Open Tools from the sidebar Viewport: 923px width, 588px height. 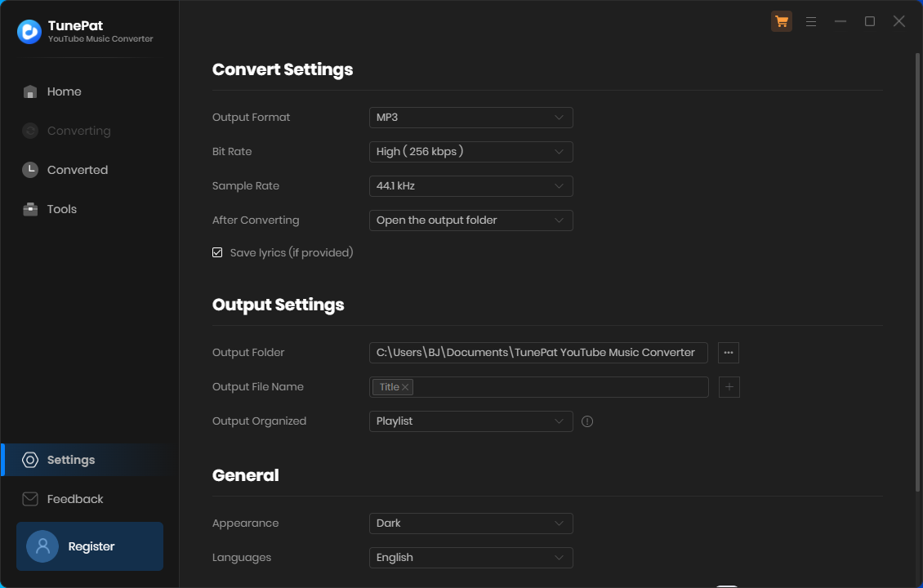click(90, 210)
